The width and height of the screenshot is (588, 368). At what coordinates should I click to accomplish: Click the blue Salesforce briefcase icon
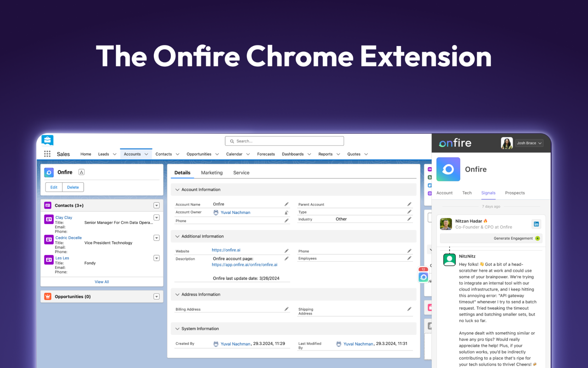coord(47,139)
